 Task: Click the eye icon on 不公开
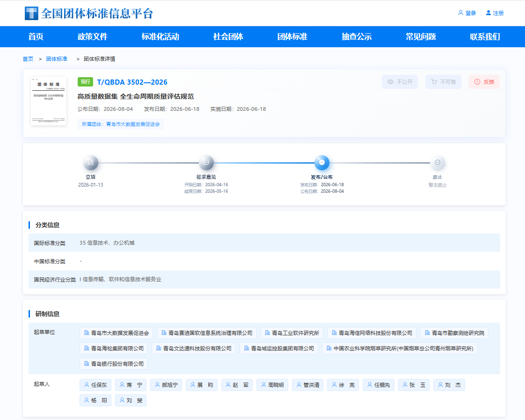390,82
